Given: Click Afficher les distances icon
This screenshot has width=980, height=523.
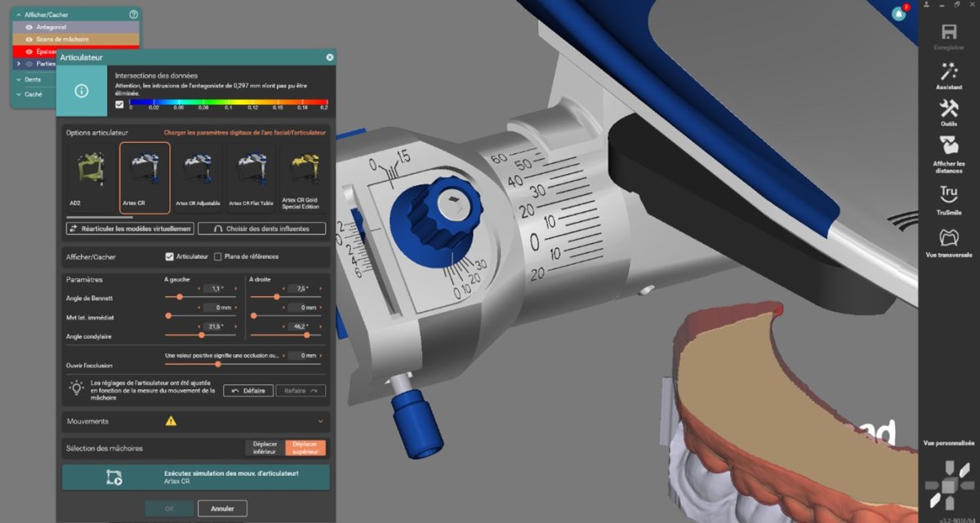Looking at the screenshot, I should [949, 147].
